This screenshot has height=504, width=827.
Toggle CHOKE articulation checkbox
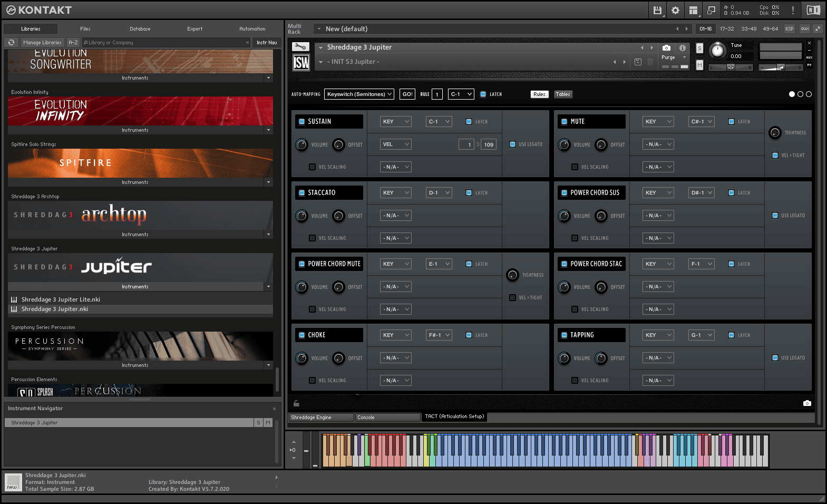[302, 335]
